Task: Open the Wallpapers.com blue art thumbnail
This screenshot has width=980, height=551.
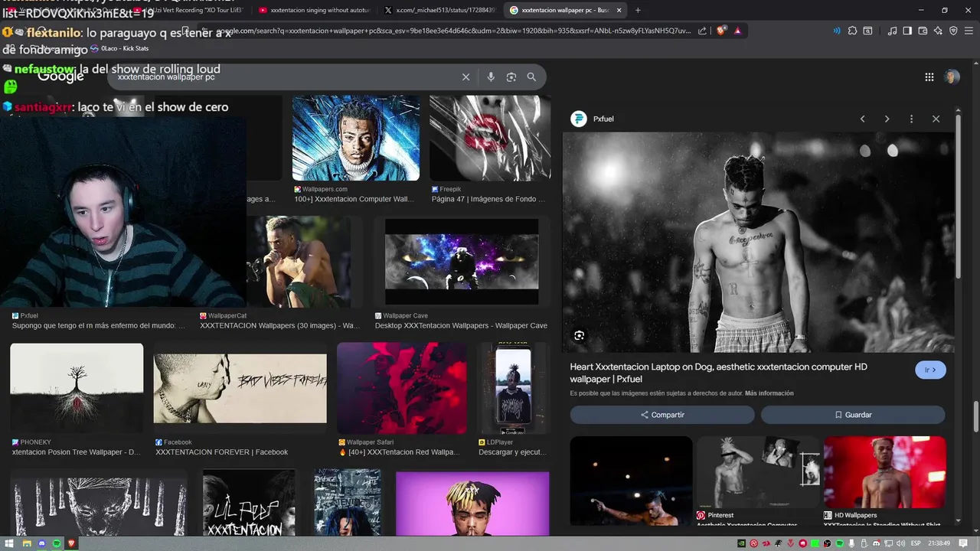Action: [x=356, y=138]
